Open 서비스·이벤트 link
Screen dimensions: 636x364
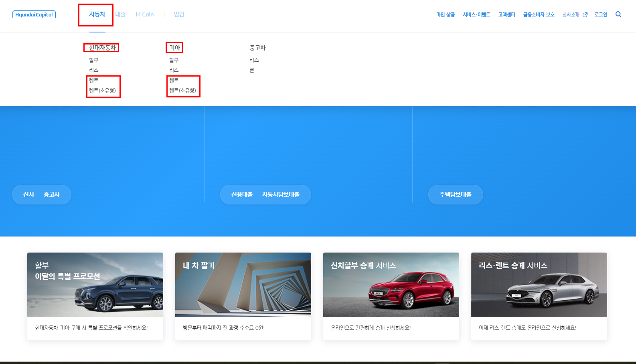tap(476, 15)
